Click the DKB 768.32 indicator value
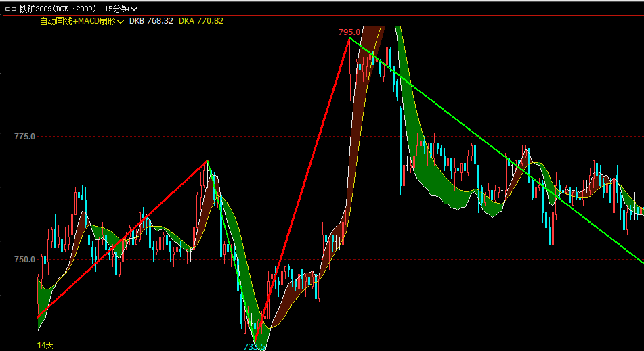 point(151,21)
